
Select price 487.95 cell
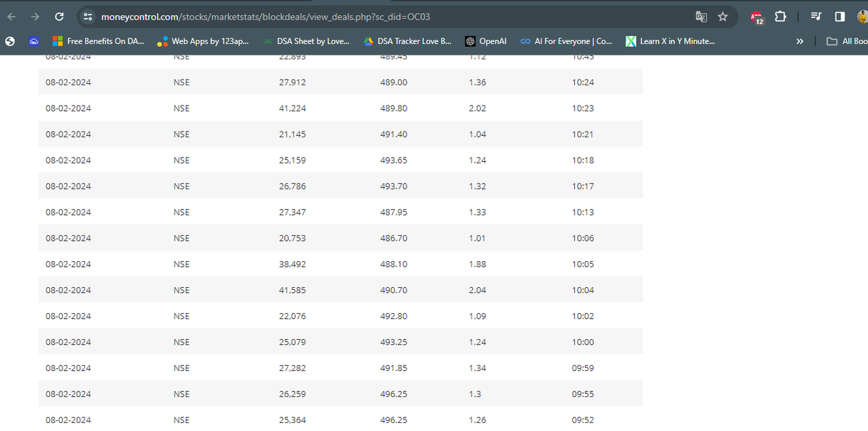coord(393,213)
